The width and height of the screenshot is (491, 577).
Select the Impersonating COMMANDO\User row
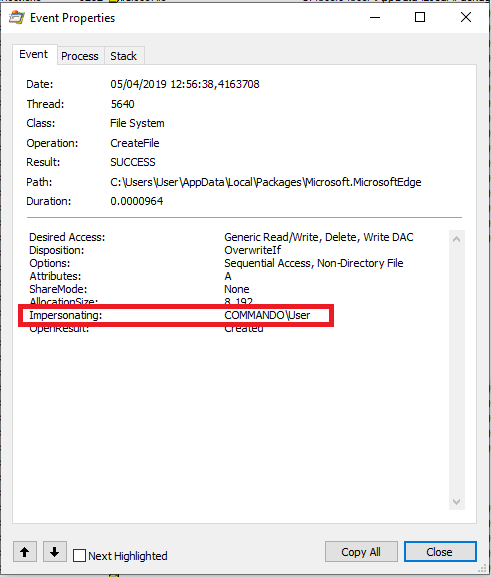pos(176,315)
